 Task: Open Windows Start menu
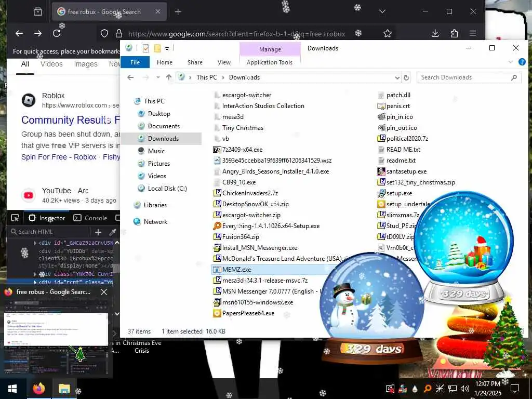(x=12, y=389)
